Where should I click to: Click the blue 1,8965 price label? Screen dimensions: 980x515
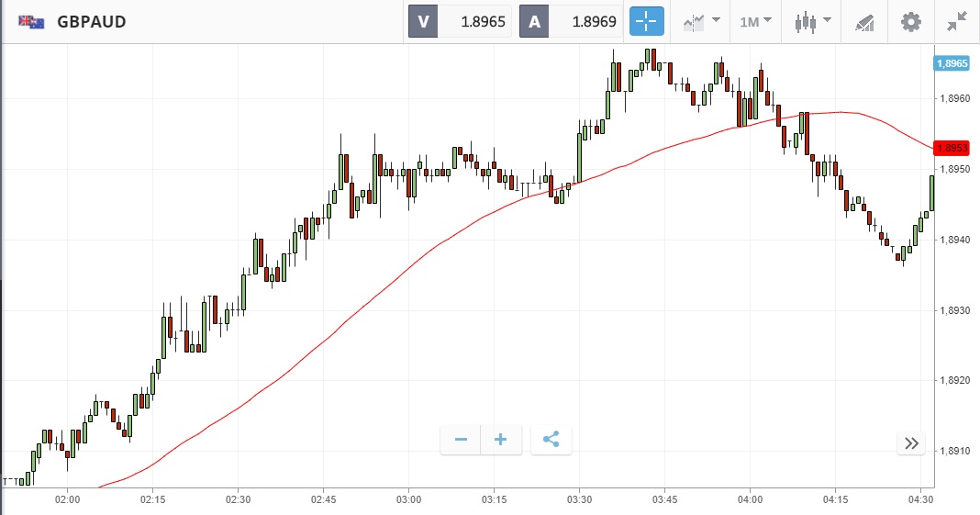(952, 63)
